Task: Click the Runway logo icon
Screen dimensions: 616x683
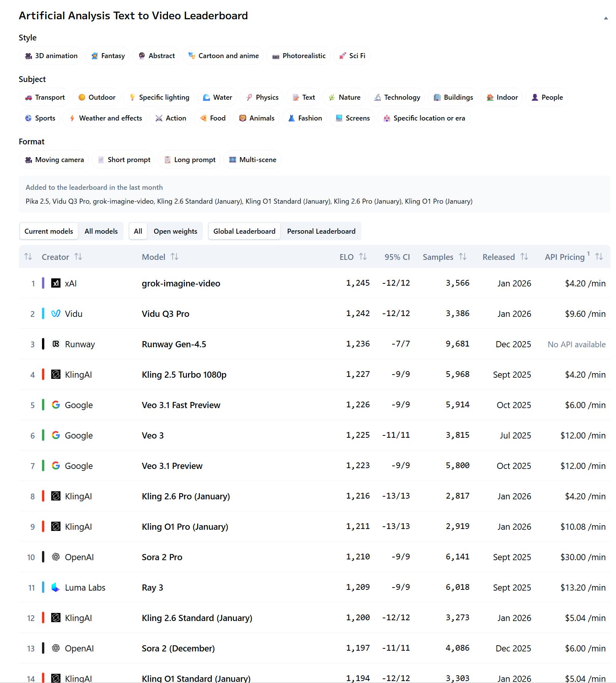Action: [56, 344]
